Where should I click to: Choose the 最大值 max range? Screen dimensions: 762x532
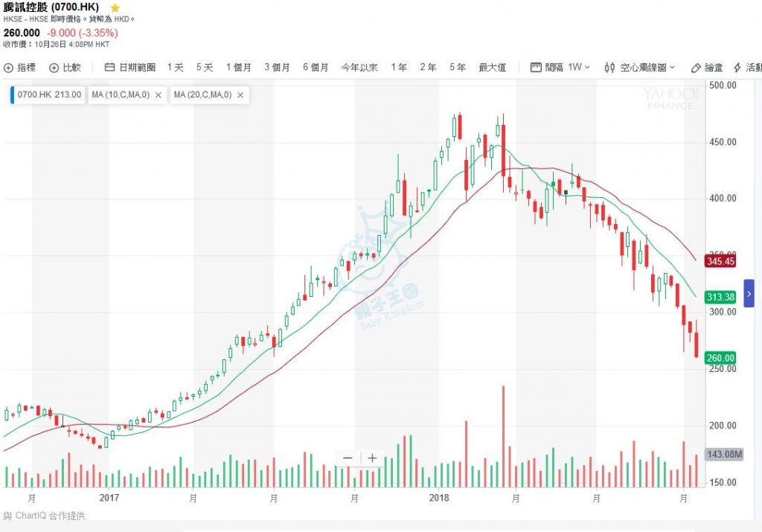tap(492, 68)
